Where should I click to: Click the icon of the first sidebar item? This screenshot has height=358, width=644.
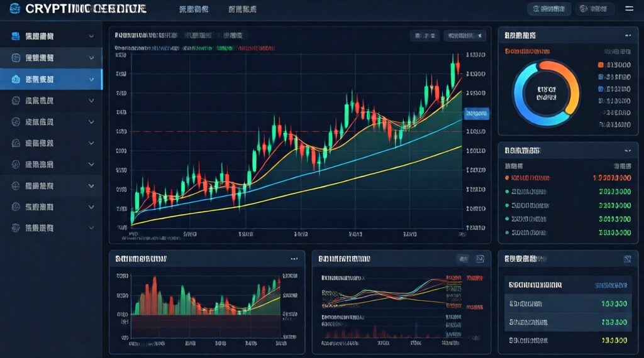point(16,36)
